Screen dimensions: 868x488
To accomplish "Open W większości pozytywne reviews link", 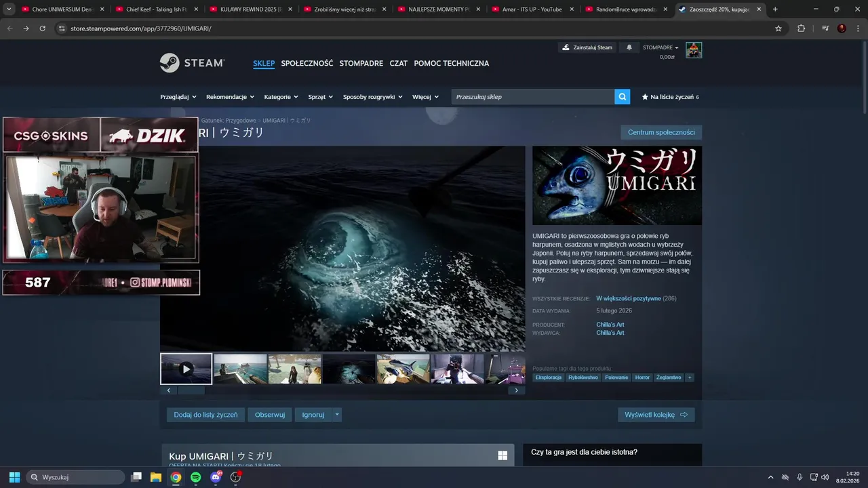I will [629, 298].
